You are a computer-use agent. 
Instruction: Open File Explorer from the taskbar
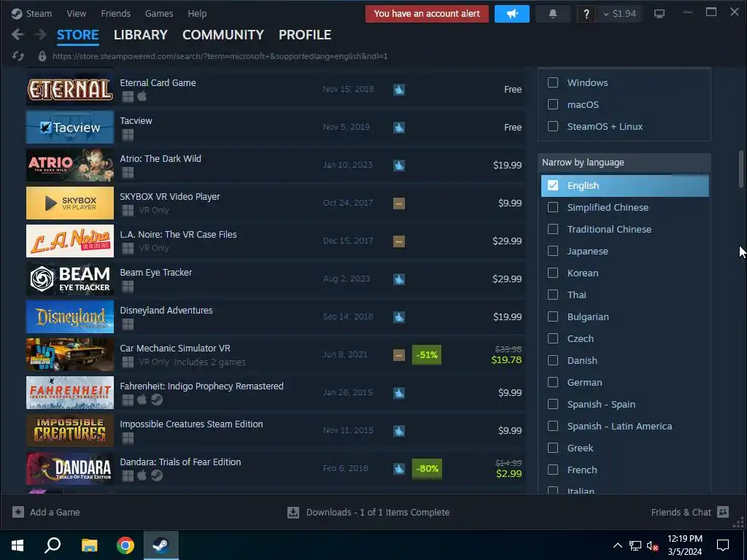tap(89, 545)
